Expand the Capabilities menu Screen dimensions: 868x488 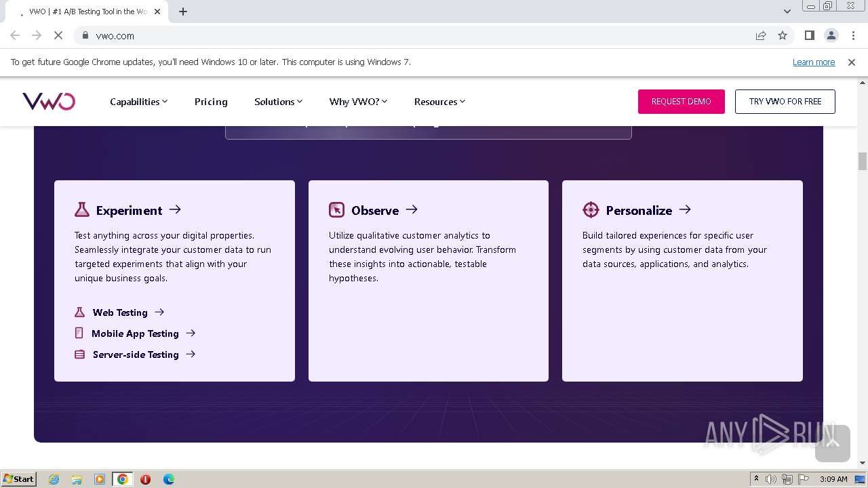click(x=138, y=102)
